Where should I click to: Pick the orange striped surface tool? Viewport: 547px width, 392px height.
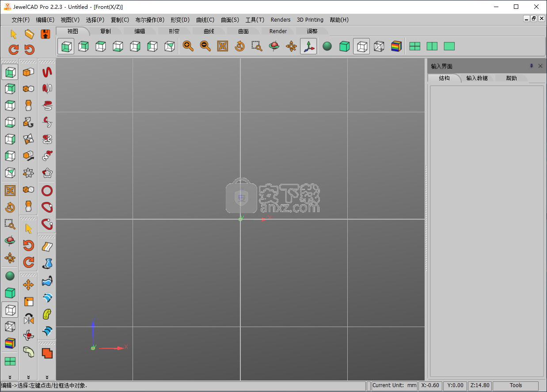[x=47, y=247]
